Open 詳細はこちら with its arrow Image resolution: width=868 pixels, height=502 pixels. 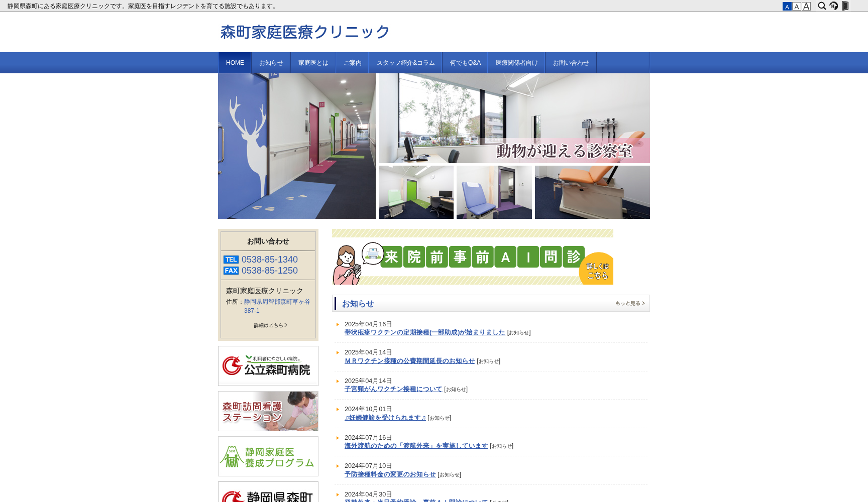(x=269, y=325)
